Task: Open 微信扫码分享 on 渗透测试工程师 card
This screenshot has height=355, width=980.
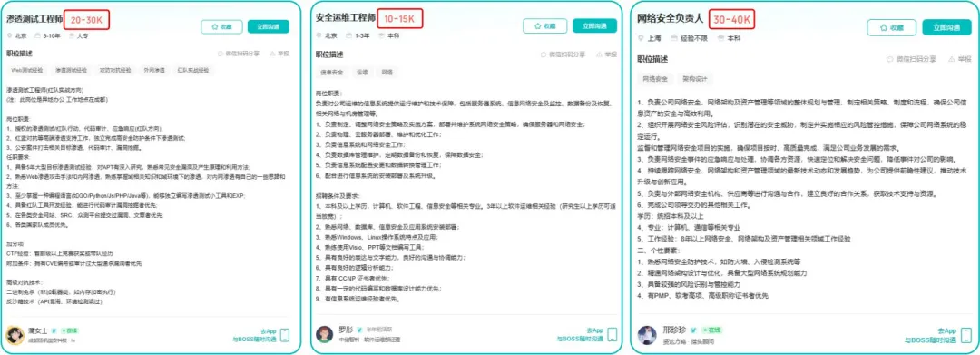Action: (240, 54)
